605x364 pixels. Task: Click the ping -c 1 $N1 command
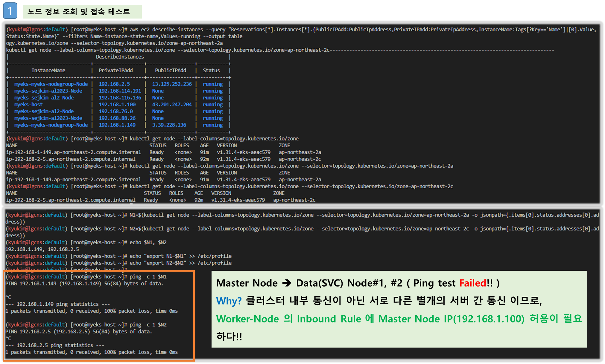(148, 277)
